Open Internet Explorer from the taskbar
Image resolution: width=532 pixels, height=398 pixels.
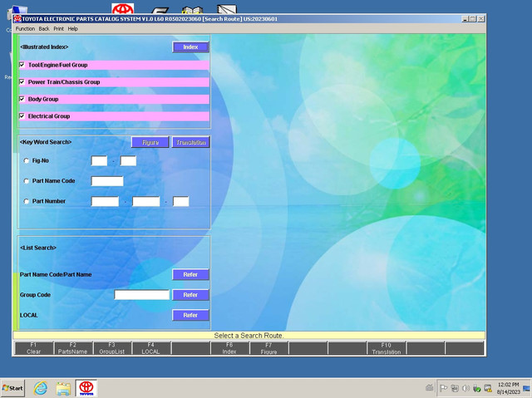(41, 388)
